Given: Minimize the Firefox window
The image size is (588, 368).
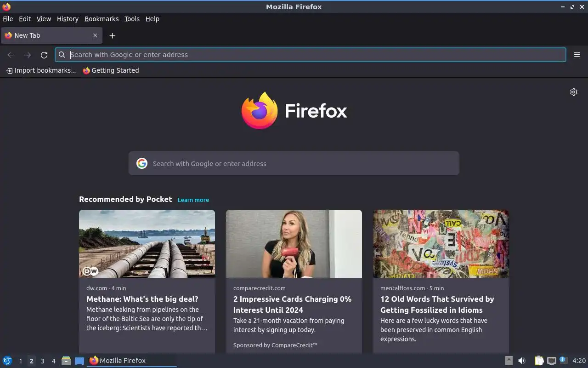Looking at the screenshot, I should tap(563, 7).
